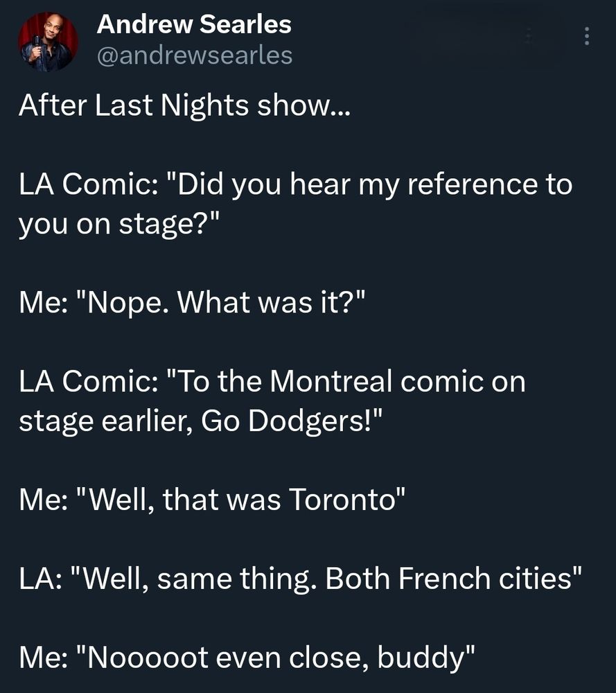View Andrew Searles' profile picture

49,42
